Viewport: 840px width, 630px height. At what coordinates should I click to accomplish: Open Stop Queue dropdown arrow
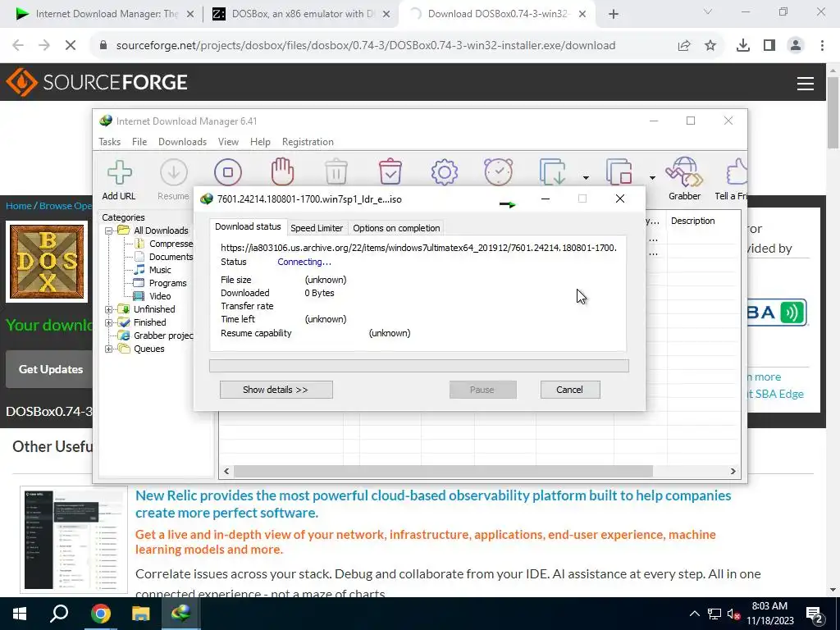coord(652,178)
